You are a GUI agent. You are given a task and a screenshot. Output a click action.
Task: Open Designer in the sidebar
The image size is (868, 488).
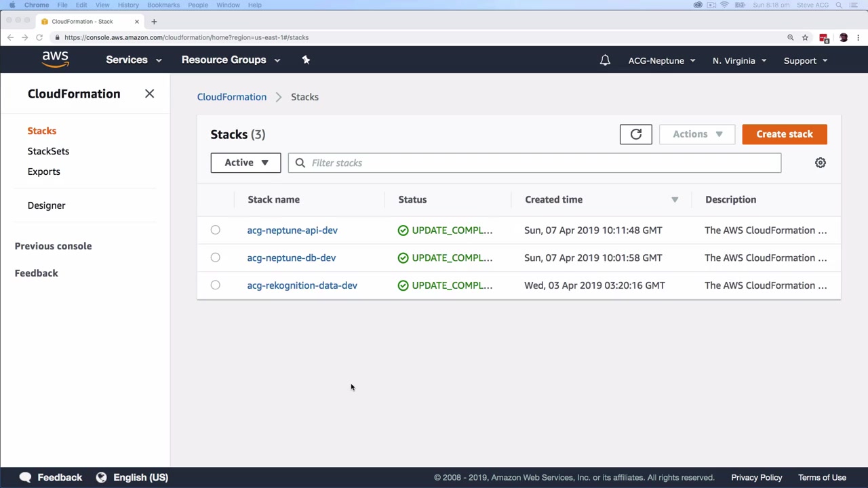tap(47, 205)
